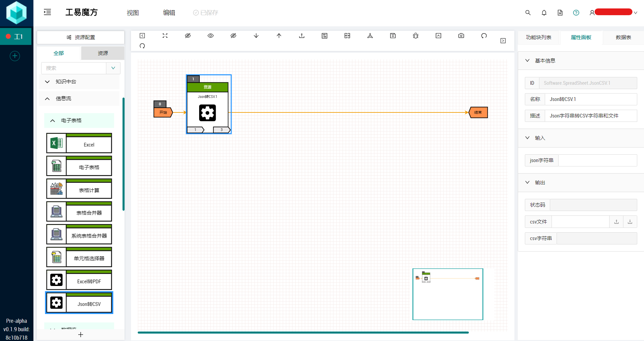The image size is (644, 341).
Task: Switch to the 属性面板 tab
Action: coord(581,37)
